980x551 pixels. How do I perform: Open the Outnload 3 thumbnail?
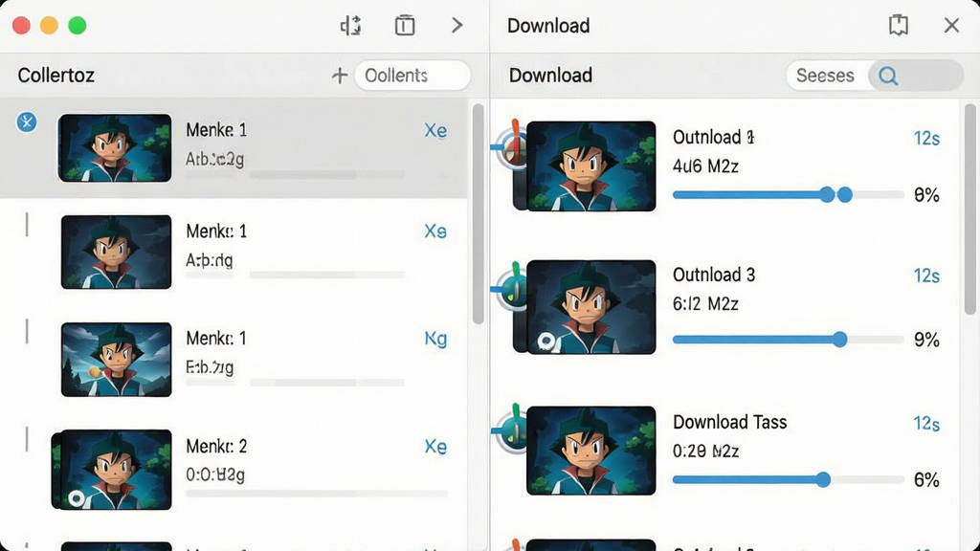pyautogui.click(x=591, y=307)
